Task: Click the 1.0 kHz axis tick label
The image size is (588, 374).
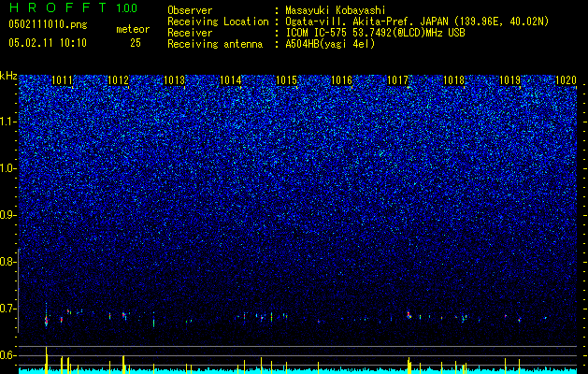Action: point(8,168)
